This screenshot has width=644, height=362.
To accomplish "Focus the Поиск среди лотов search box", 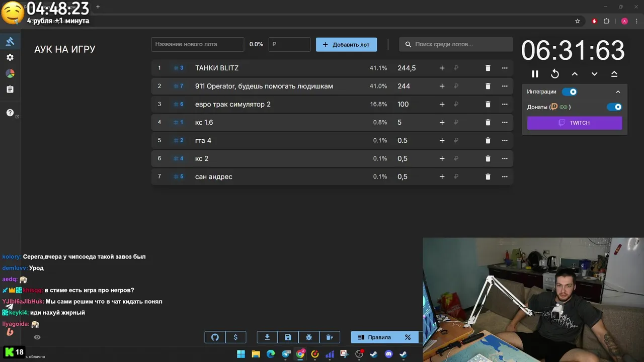I will tap(456, 44).
